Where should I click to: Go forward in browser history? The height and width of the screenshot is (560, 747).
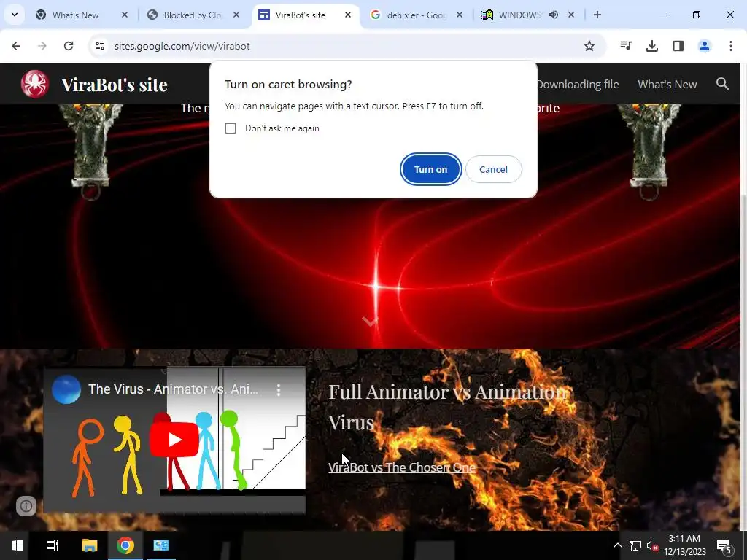click(x=42, y=46)
